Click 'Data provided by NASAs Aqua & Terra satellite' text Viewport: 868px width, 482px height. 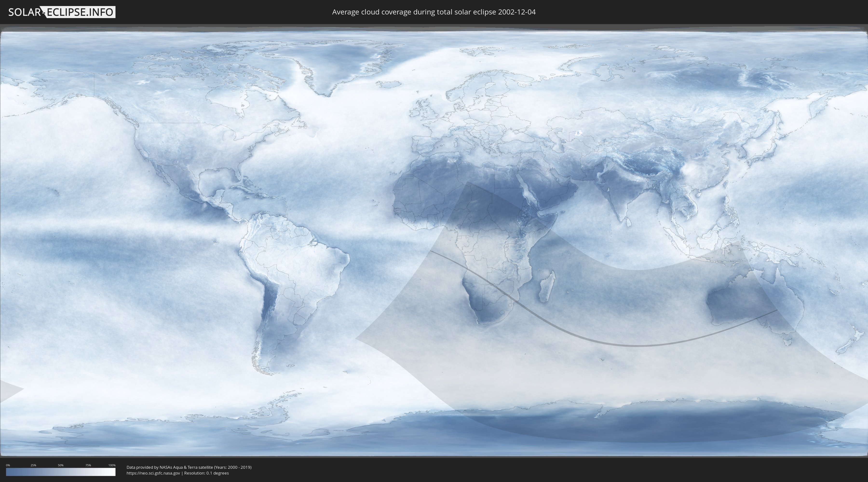[170, 467]
